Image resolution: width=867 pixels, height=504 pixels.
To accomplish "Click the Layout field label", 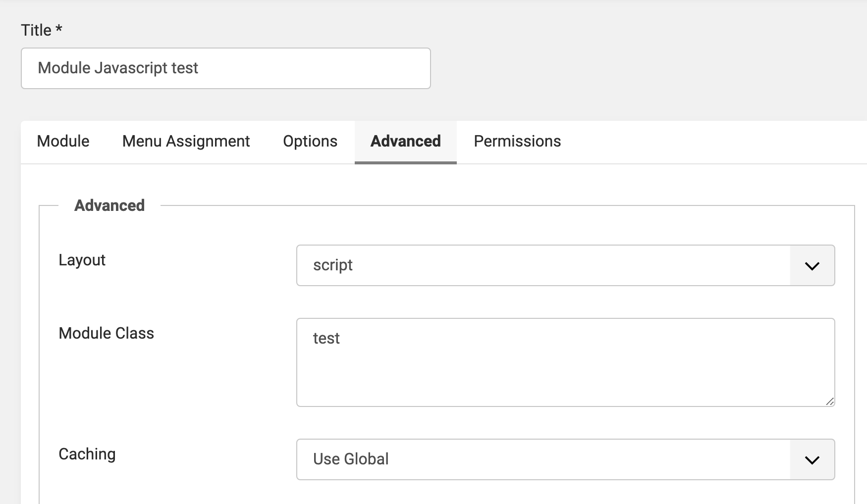I will pos(82,260).
